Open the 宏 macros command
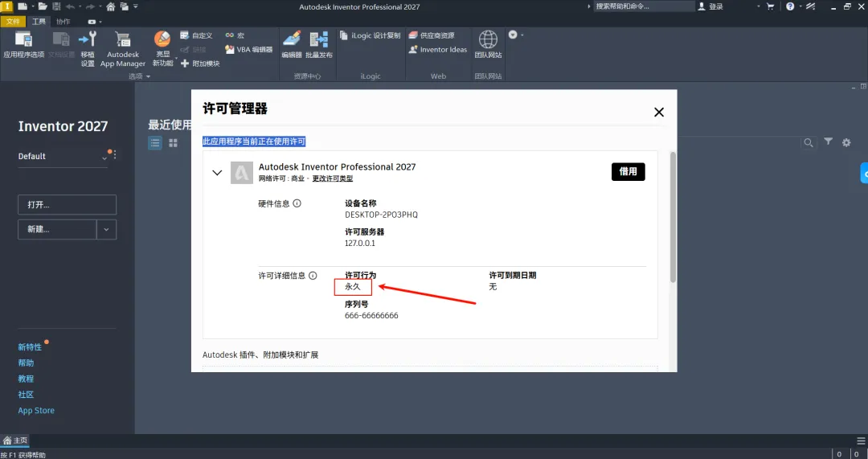 [235, 35]
